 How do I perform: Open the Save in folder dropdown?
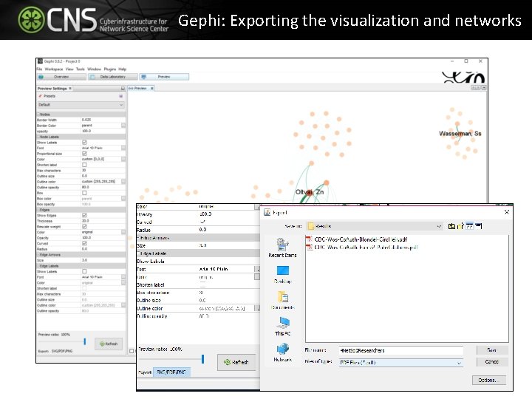pos(375,226)
